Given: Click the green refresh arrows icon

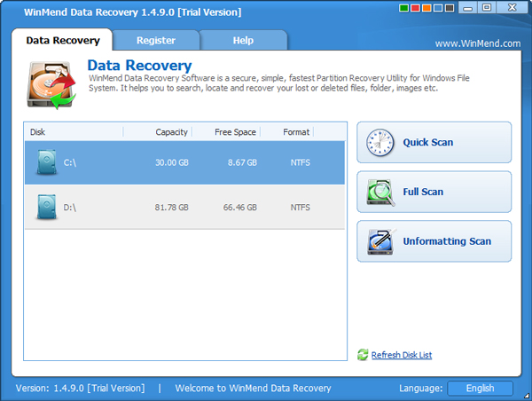Looking at the screenshot, I should (x=363, y=355).
